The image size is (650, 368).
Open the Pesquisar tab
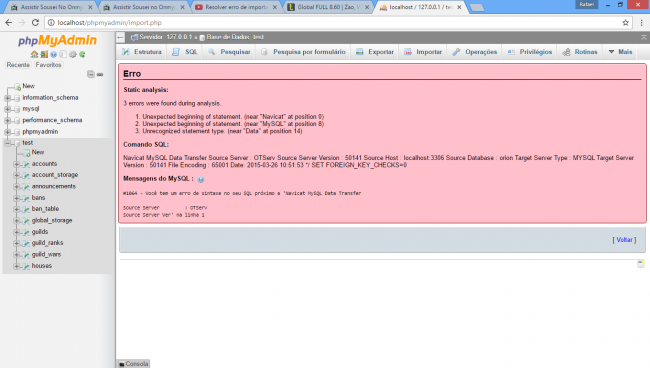coord(229,52)
